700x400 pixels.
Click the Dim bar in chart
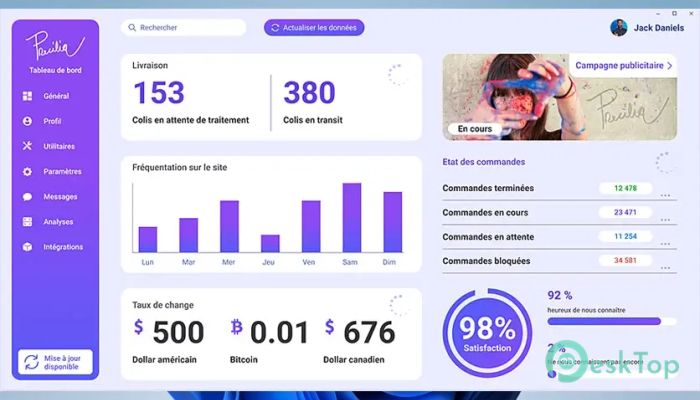tap(393, 222)
